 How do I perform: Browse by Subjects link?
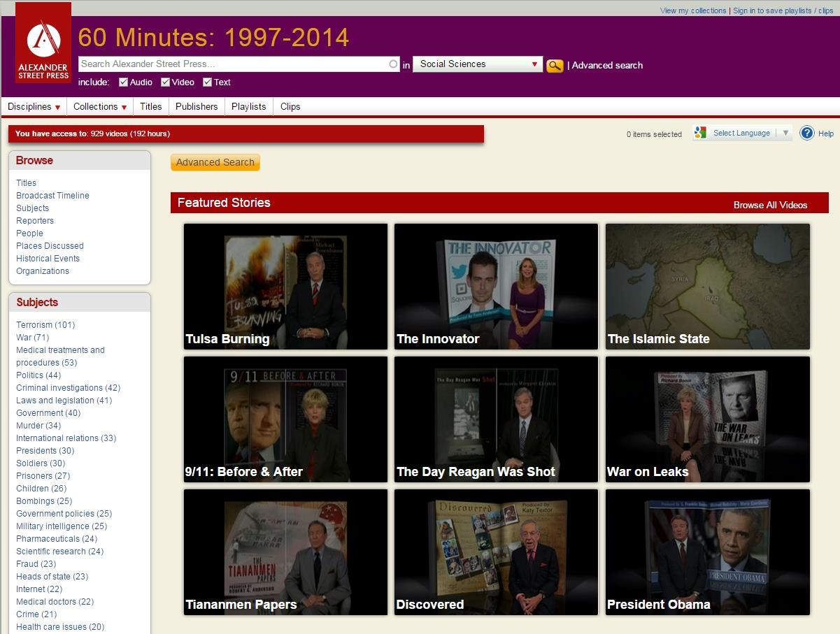[32, 208]
